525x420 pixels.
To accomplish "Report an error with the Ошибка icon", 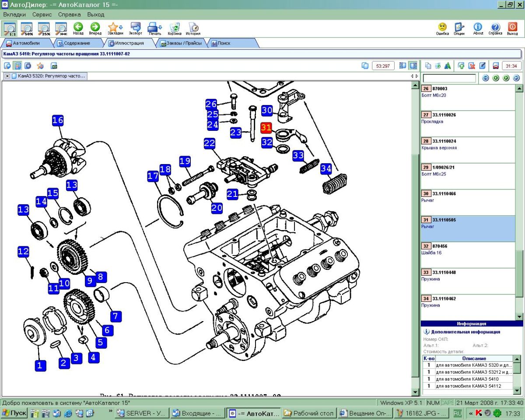I will coord(442,29).
